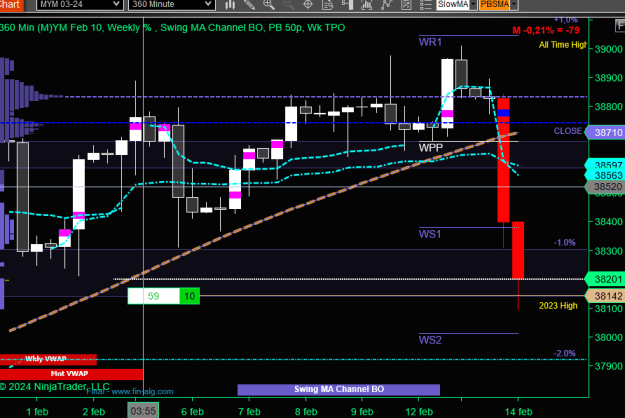Click the WS2 support label
The height and width of the screenshot is (418, 625).
430,340
